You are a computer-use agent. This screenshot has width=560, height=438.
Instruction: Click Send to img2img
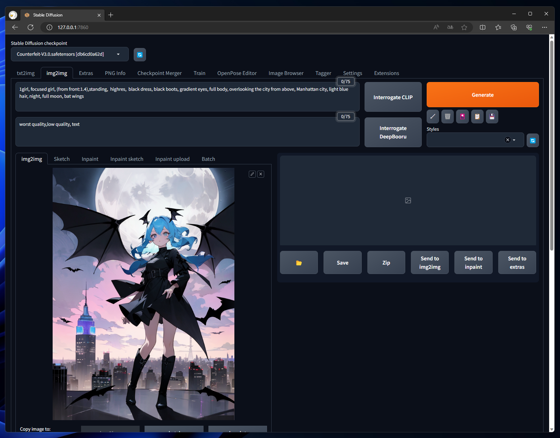(430, 263)
